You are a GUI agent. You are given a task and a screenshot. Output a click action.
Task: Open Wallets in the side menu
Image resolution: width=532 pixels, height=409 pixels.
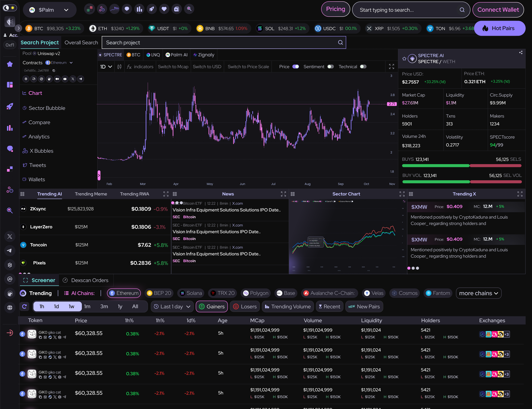(x=34, y=179)
